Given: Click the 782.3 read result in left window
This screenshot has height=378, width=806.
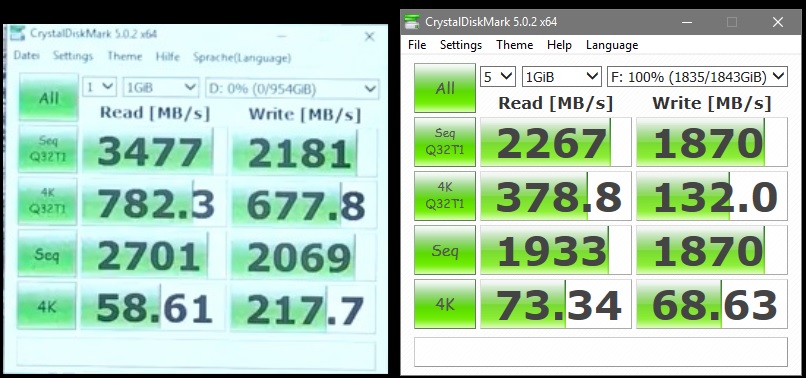Looking at the screenshot, I should coord(154,203).
